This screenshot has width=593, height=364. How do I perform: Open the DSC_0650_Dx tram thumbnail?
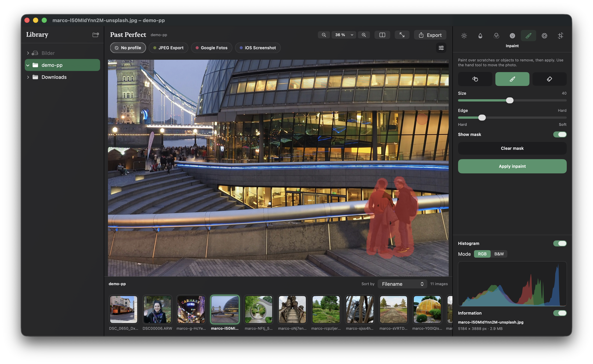[x=124, y=310]
